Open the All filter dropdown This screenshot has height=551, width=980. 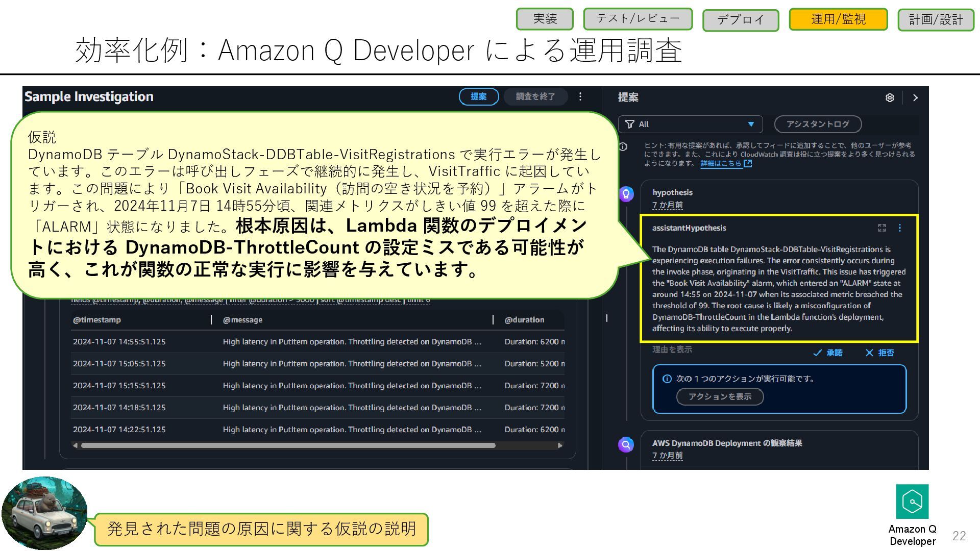(x=690, y=124)
